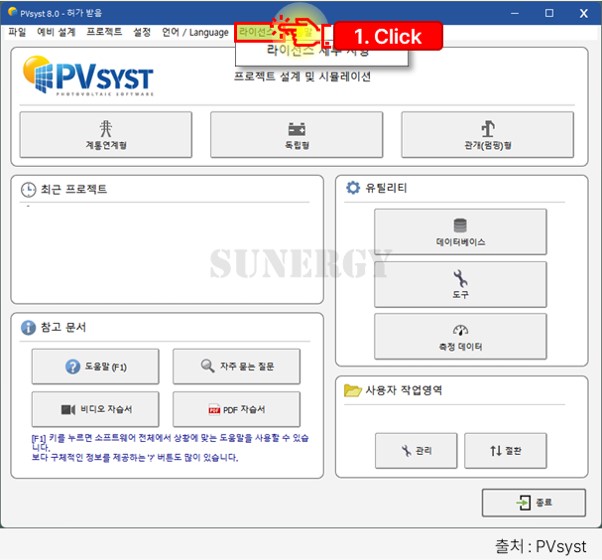The height and width of the screenshot is (560, 602).
Task: Click the 사용자 작업영역 heading
Action: (404, 390)
